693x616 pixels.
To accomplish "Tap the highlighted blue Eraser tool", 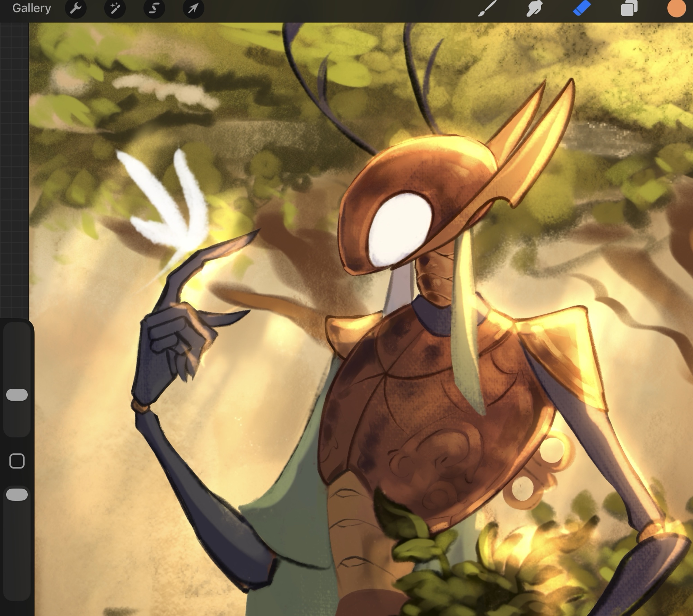I will coord(582,8).
